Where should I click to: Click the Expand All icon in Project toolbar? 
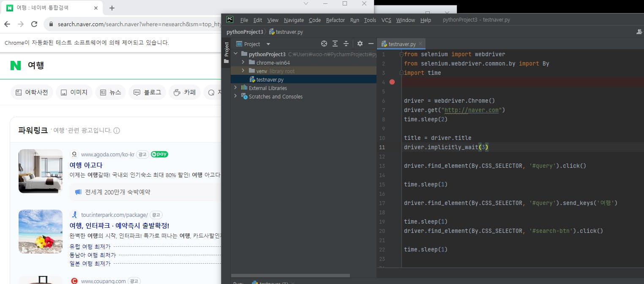pyautogui.click(x=335, y=44)
